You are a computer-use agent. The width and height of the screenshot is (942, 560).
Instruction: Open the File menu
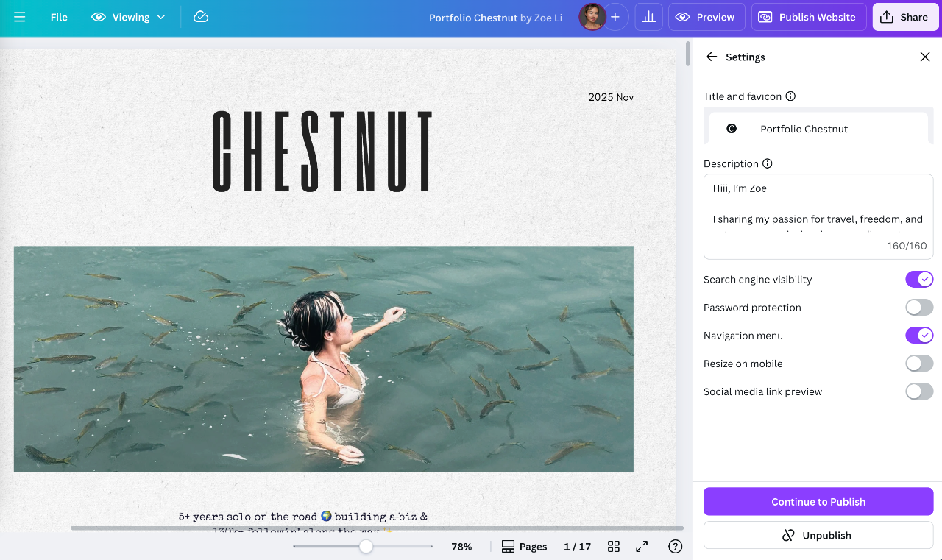click(x=59, y=17)
